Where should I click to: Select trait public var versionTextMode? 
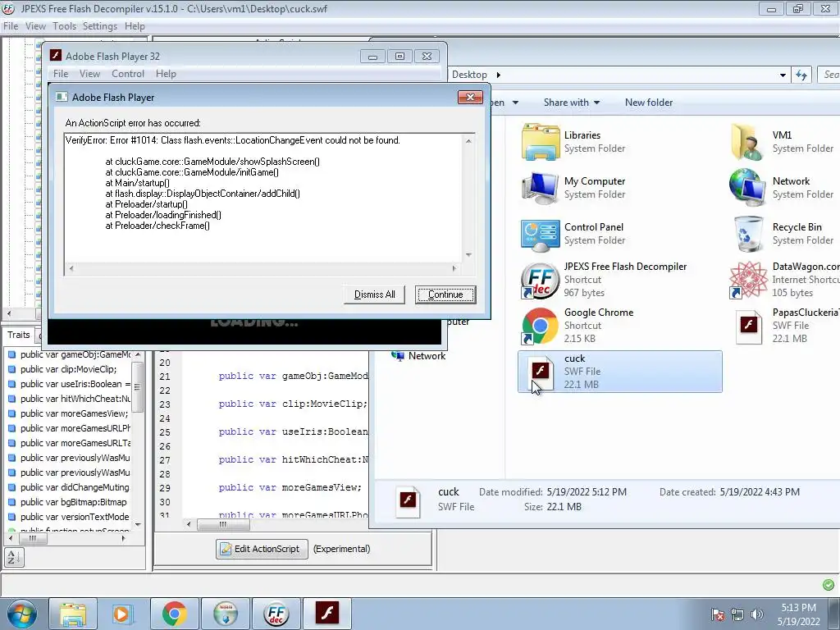point(68,517)
